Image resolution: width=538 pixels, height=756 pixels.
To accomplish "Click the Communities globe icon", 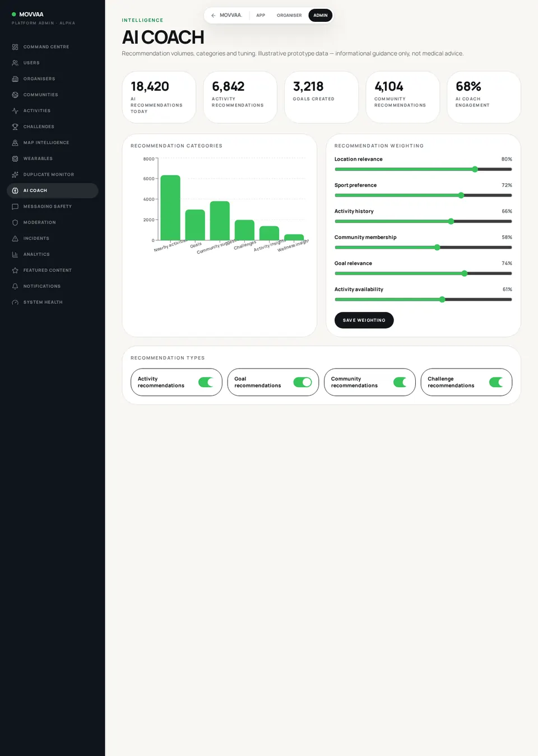I will click(x=15, y=95).
